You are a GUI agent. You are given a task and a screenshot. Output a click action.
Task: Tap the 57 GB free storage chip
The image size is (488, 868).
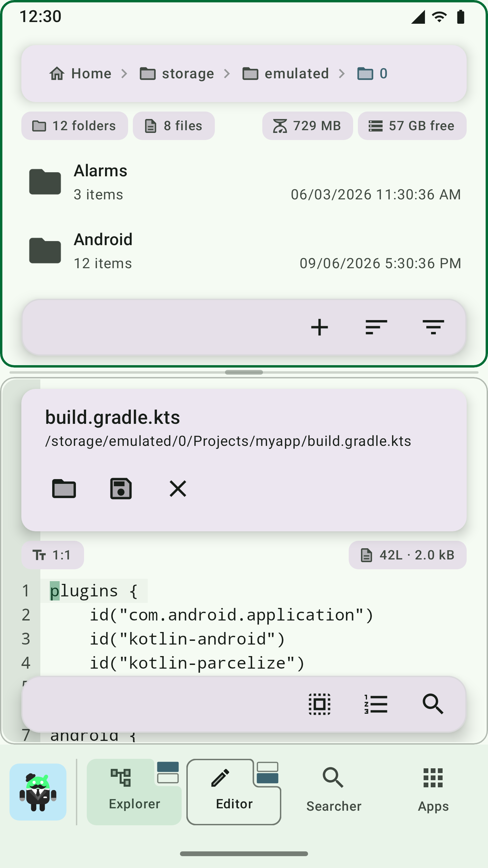point(412,126)
